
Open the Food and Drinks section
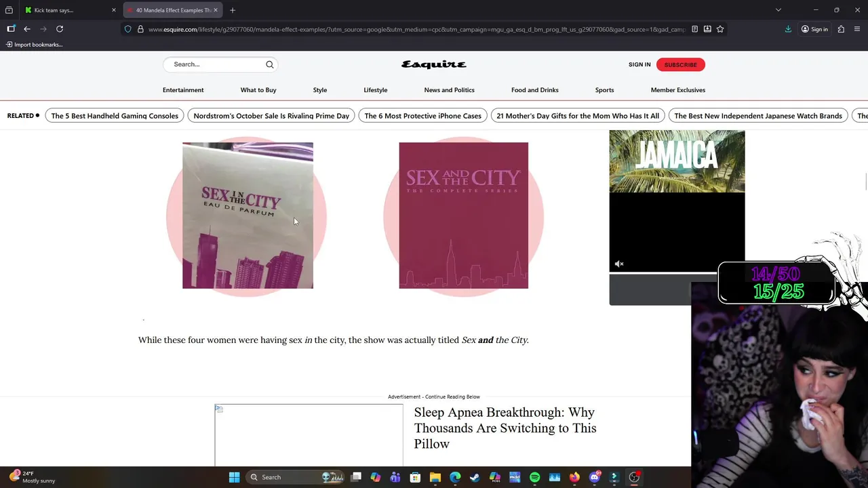pos(535,90)
